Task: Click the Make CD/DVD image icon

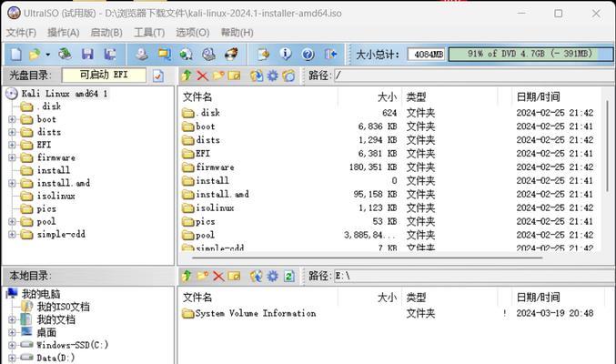Action: (141, 54)
